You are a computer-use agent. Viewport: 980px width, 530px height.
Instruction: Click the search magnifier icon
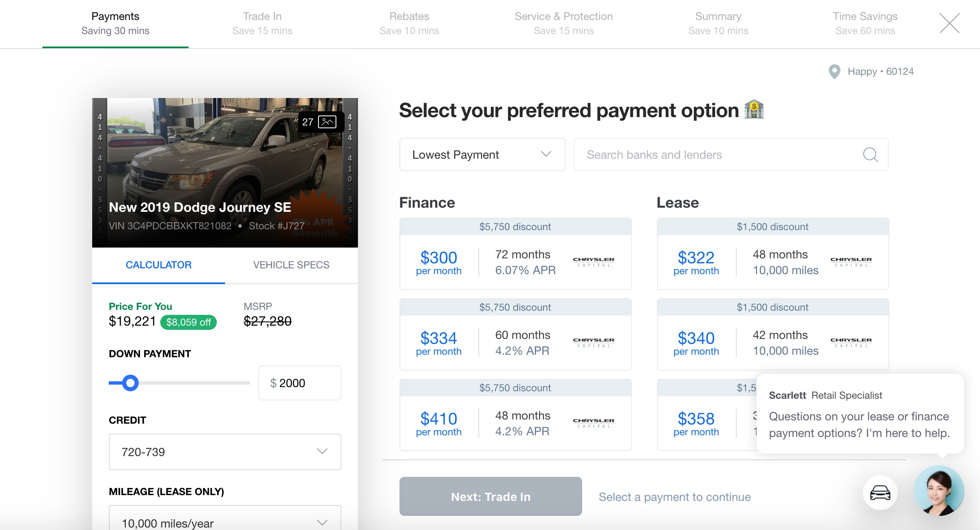click(x=870, y=155)
